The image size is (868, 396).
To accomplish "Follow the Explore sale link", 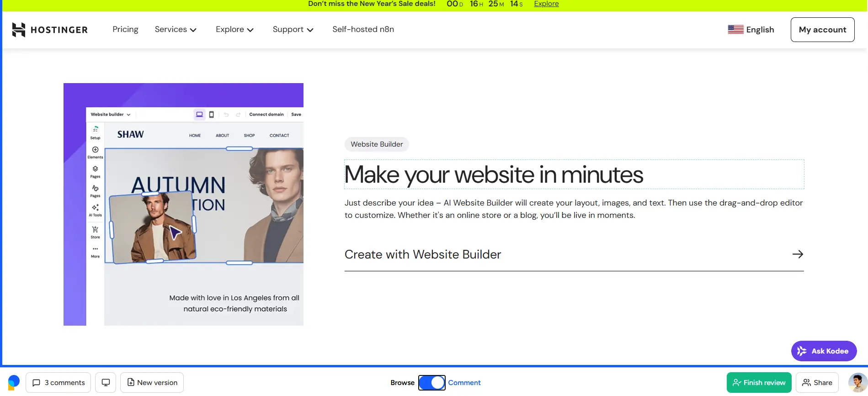I will tap(546, 4).
